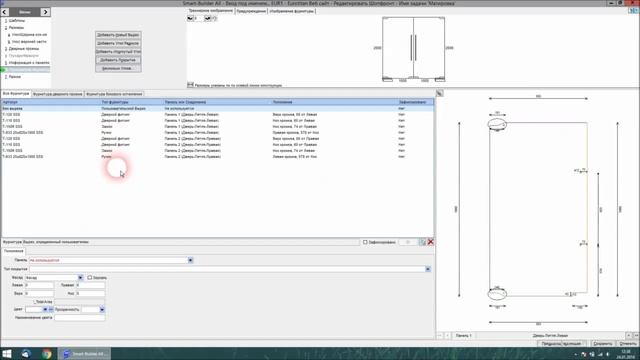Open the Положение tab in the properties panel
The image size is (640, 360).
14,251
